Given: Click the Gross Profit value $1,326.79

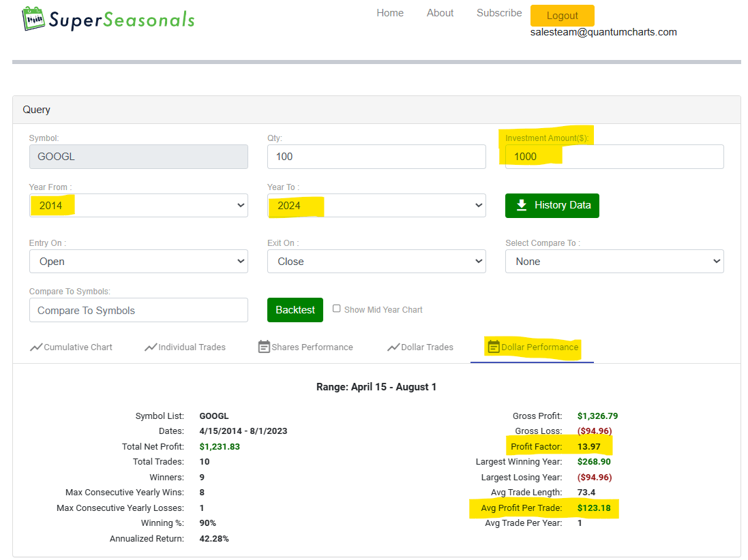Looking at the screenshot, I should [598, 416].
